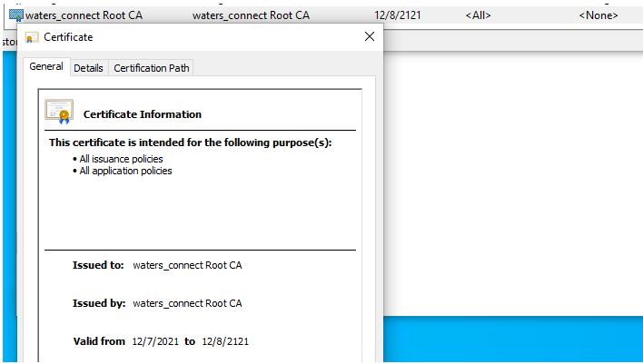Screen dimensions: 643x364
Task: Close the Certificate dialog
Action: coord(370,36)
